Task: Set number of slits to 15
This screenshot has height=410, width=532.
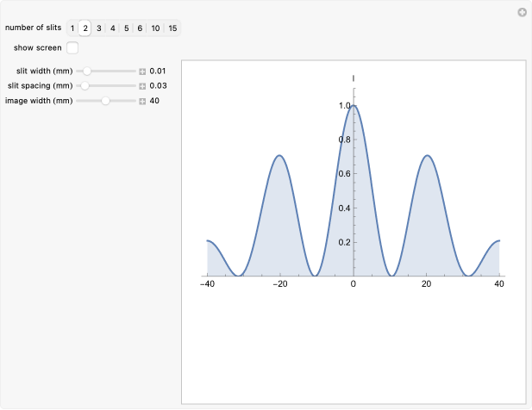Action: tap(172, 28)
